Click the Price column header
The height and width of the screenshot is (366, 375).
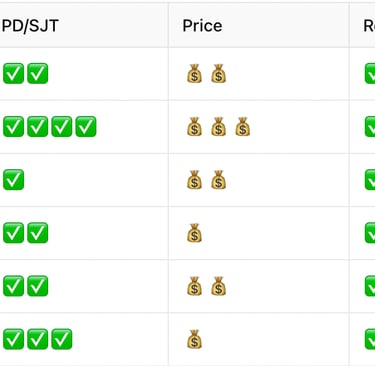click(x=202, y=26)
